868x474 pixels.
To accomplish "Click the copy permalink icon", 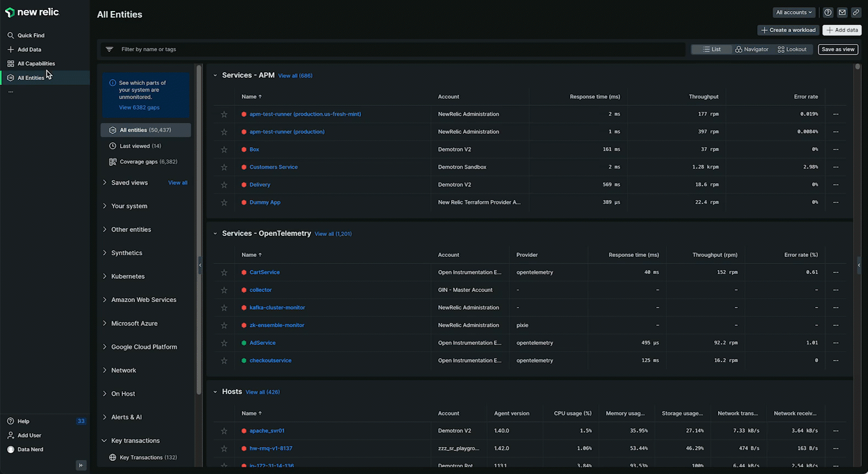I will pyautogui.click(x=856, y=12).
